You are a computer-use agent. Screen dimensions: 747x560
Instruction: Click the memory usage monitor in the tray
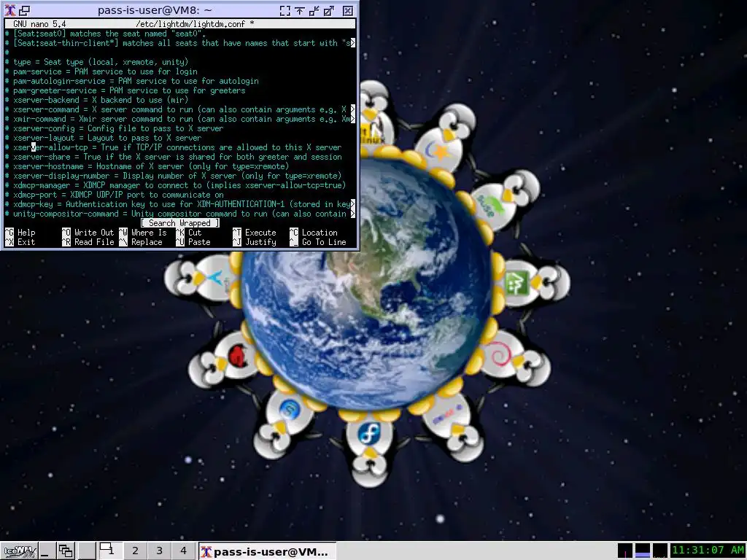click(642, 551)
